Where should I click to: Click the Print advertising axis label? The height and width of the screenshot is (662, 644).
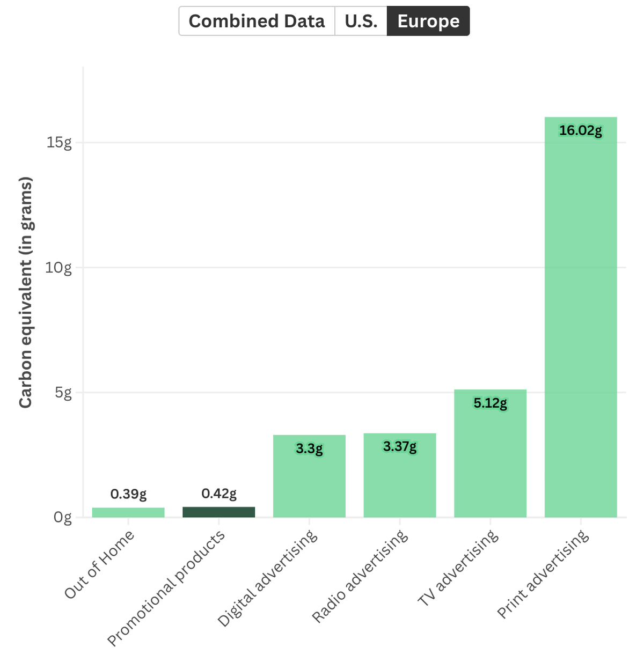(x=543, y=574)
